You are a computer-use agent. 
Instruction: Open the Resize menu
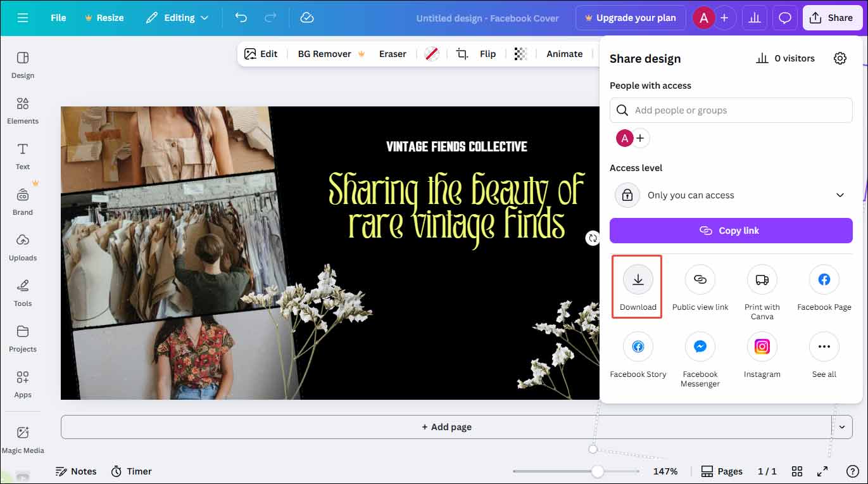[104, 18]
